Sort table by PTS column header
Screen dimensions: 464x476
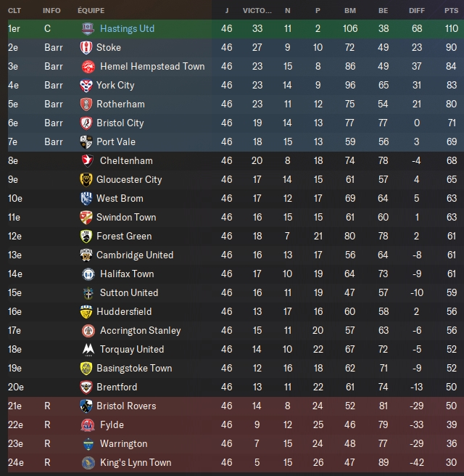click(x=452, y=11)
